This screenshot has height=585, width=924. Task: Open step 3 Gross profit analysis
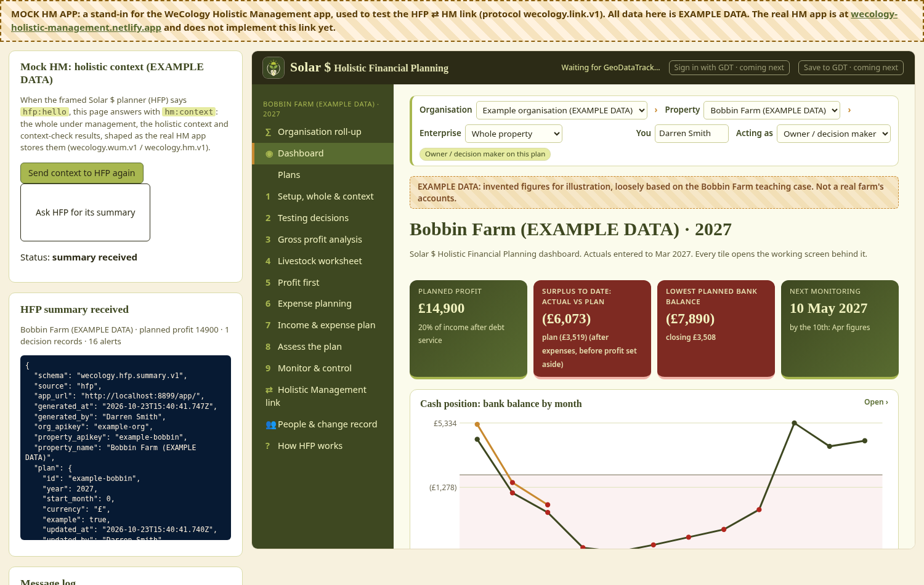point(323,240)
